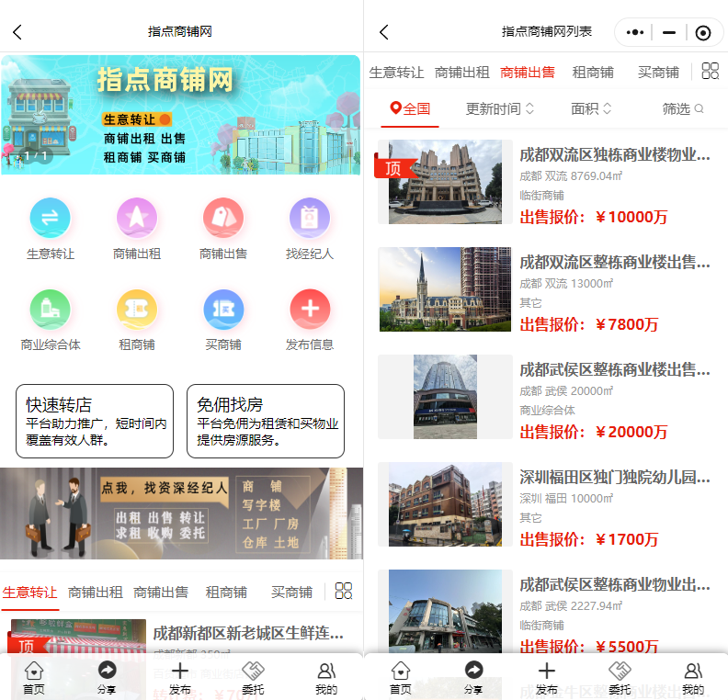Open thumbnail of 成都双流区整栋商业楼 listing
Viewport: 728px width, 700px height.
(445, 289)
